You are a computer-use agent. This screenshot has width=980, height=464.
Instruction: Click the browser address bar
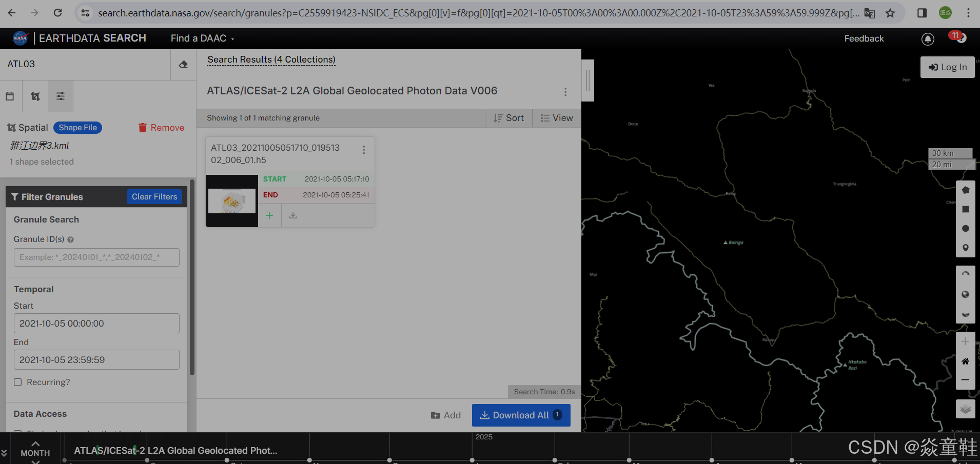(478, 13)
